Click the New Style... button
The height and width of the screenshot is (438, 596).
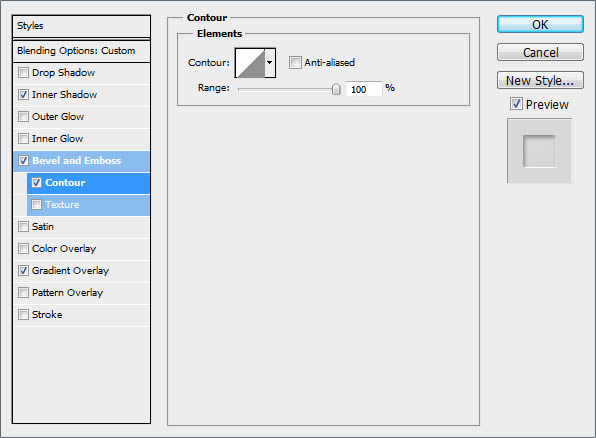pyautogui.click(x=540, y=81)
